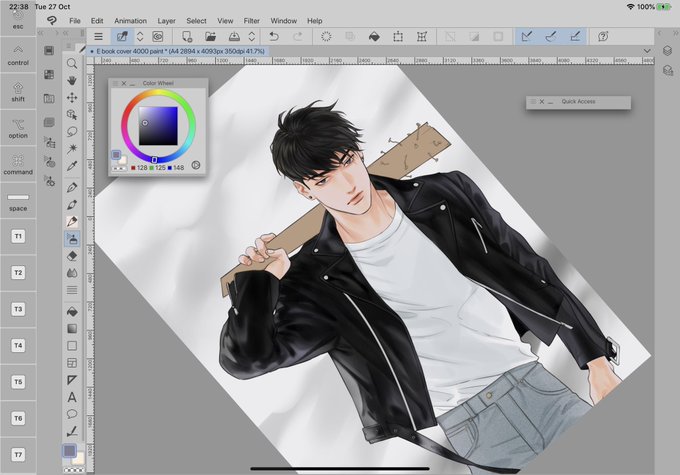Click the main color swatch under the tool palette
The height and width of the screenshot is (475, 680).
69,451
